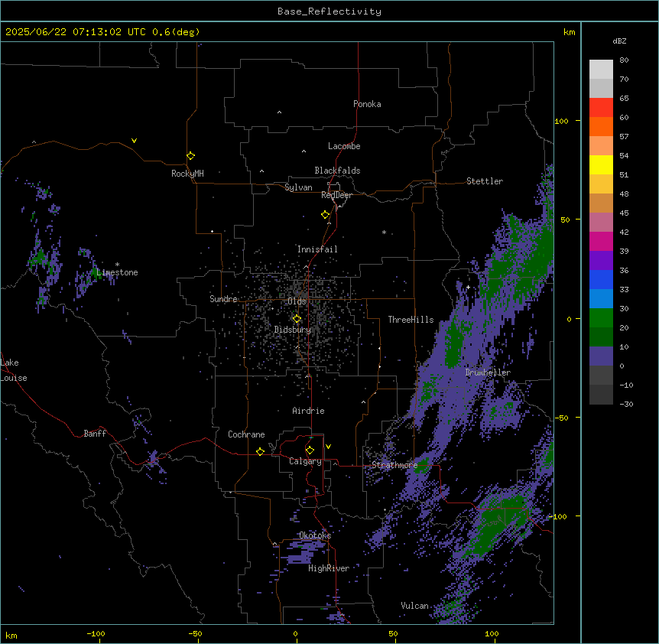Pick the tan 48 dBZ legend swatch
The image size is (659, 644).
pyautogui.click(x=601, y=203)
